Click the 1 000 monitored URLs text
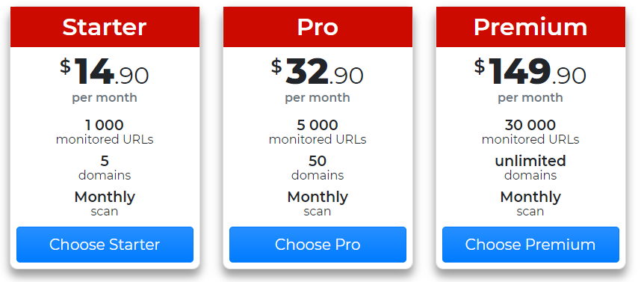The width and height of the screenshot is (644, 282). coord(105,132)
